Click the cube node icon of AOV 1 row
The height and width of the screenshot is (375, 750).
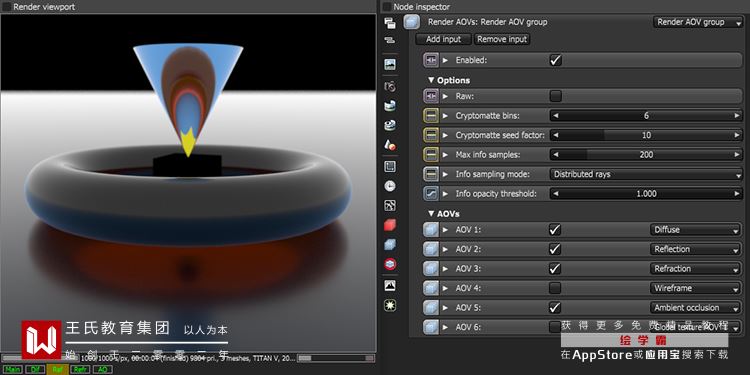(431, 230)
